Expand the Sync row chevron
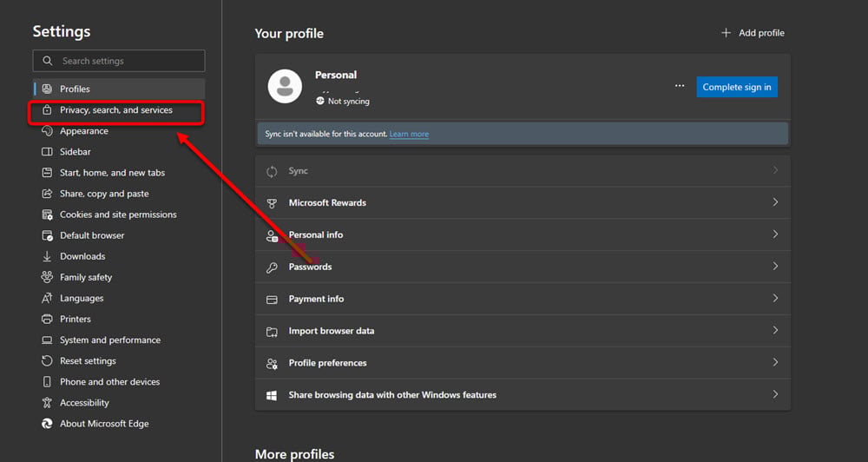The width and height of the screenshot is (868, 462). [775, 170]
